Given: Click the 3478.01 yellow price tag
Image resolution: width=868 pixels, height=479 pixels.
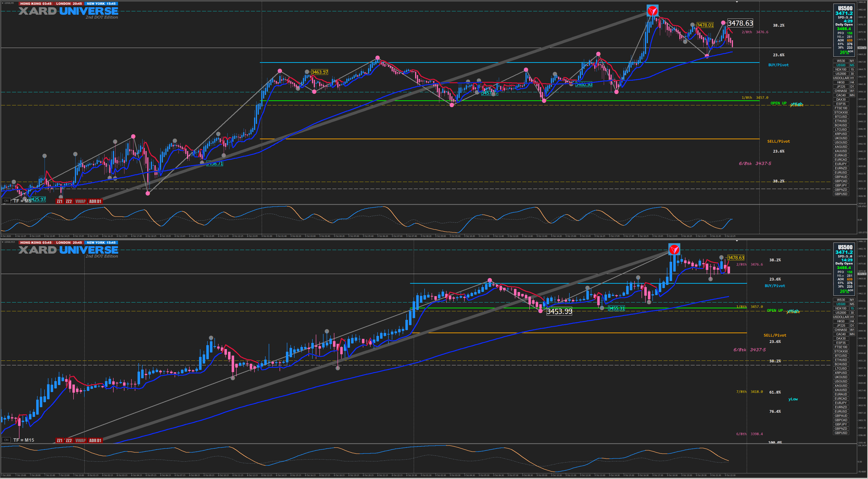Looking at the screenshot, I should [x=705, y=25].
